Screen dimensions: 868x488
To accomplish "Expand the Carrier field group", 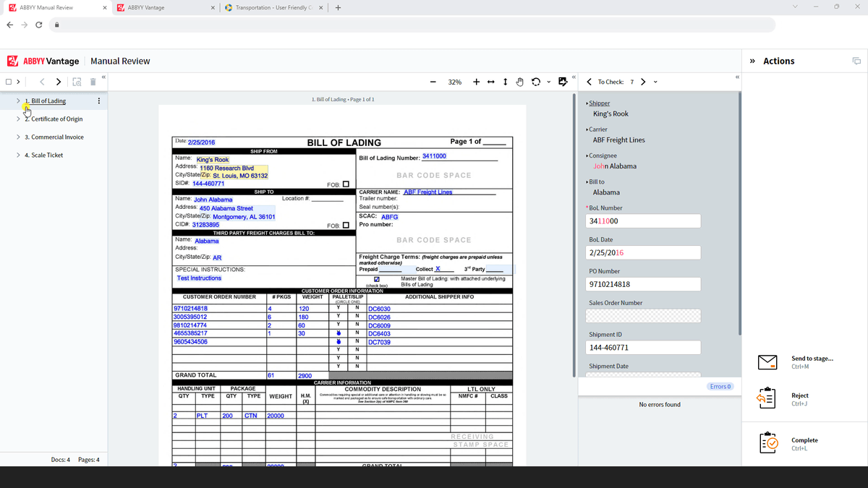I will click(x=587, y=129).
